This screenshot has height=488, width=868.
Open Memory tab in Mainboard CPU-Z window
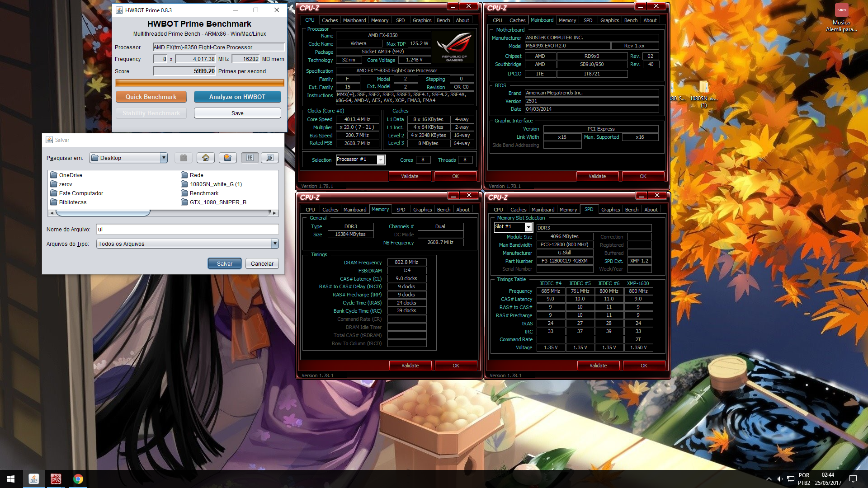coord(567,20)
